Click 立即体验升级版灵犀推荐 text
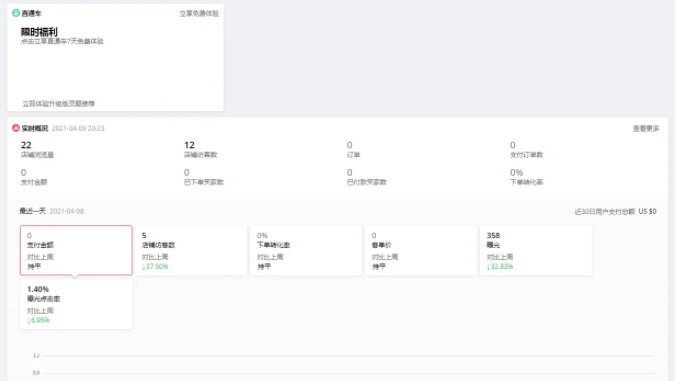 click(58, 103)
